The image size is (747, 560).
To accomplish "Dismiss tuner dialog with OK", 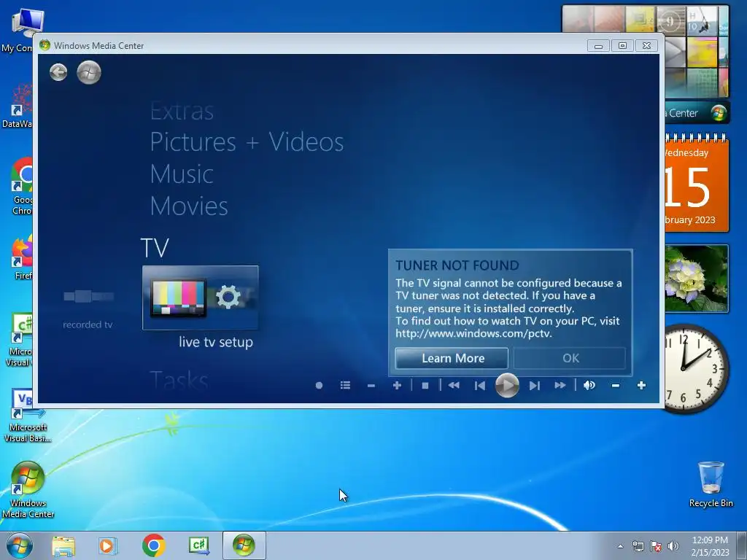I will (570, 358).
